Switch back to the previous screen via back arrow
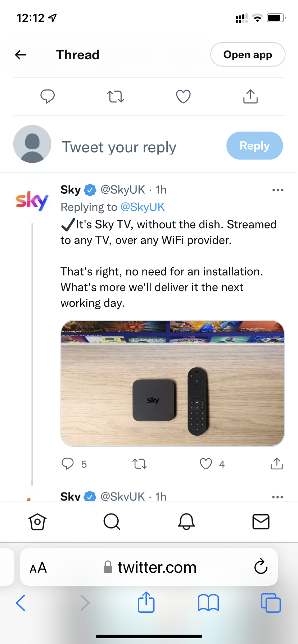Image resolution: width=298 pixels, height=644 pixels. coord(21,55)
